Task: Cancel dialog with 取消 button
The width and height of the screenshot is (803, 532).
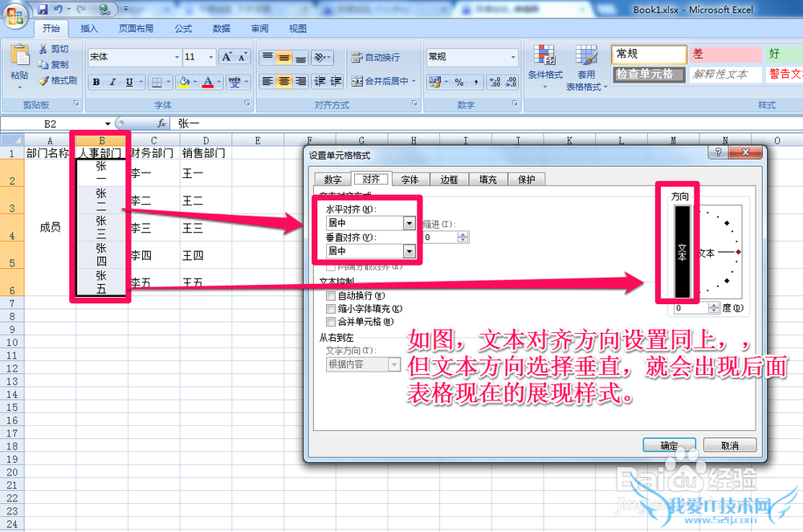Action: (x=730, y=445)
